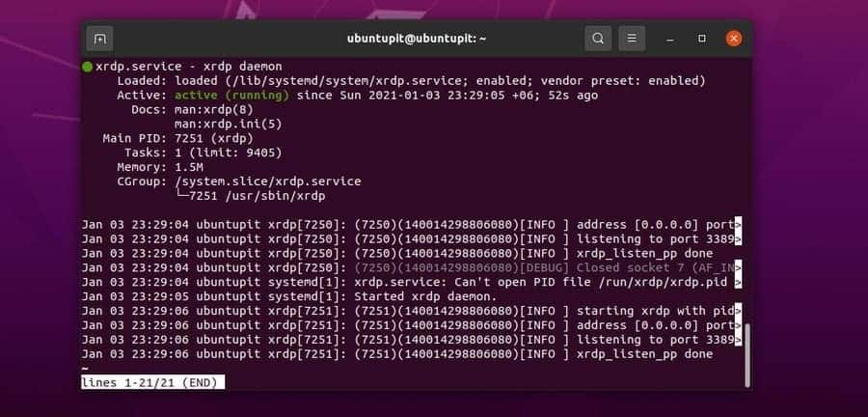
Task: Open a new terminal tab
Action: [99, 39]
